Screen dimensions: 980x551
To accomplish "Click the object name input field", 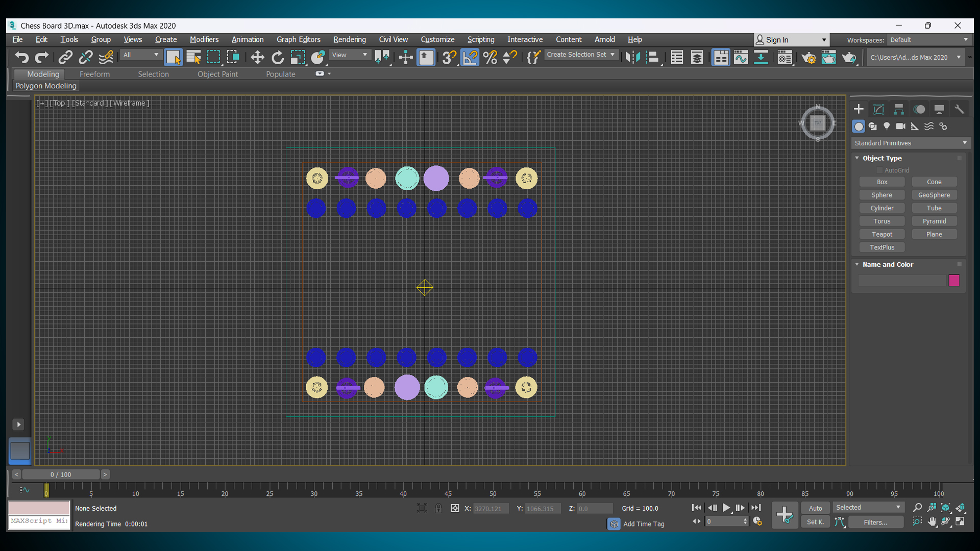I will [x=902, y=280].
